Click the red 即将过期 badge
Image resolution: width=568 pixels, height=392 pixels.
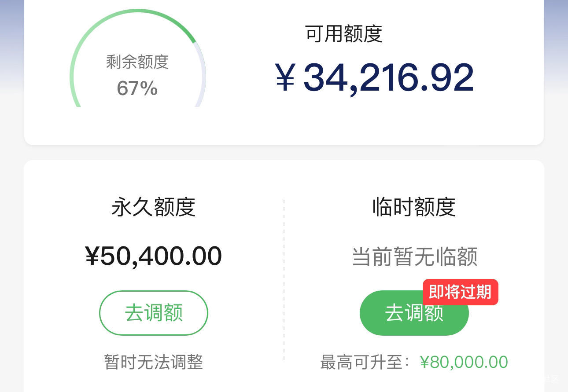point(461,292)
